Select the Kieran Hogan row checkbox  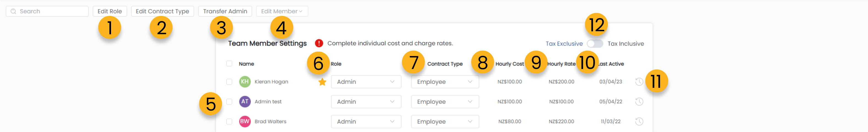[229, 82]
